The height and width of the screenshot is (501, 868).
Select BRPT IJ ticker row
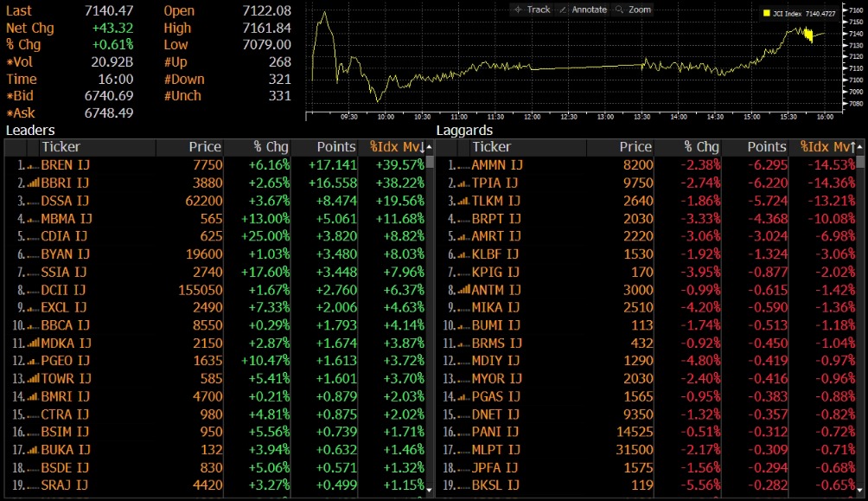(647, 218)
